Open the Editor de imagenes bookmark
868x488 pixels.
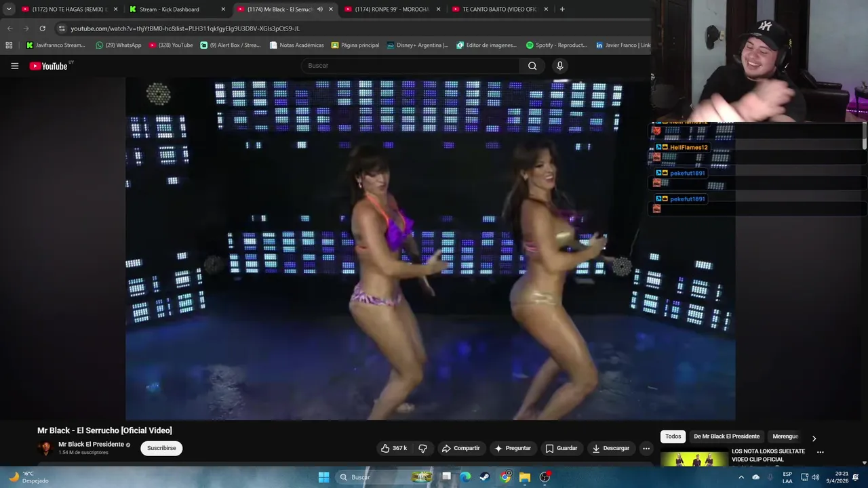[x=487, y=45]
